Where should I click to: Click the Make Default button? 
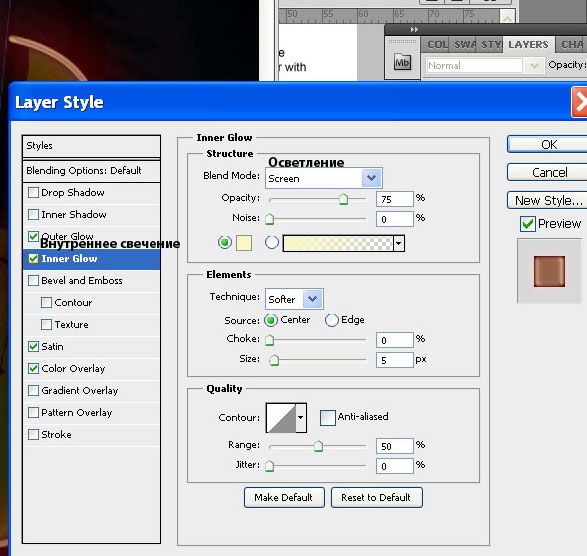click(284, 498)
